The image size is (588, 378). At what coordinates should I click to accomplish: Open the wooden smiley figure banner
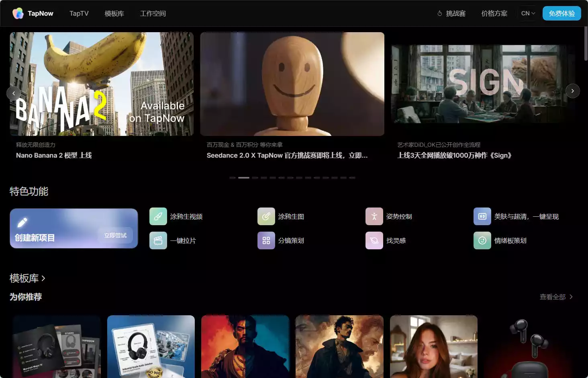click(x=292, y=84)
